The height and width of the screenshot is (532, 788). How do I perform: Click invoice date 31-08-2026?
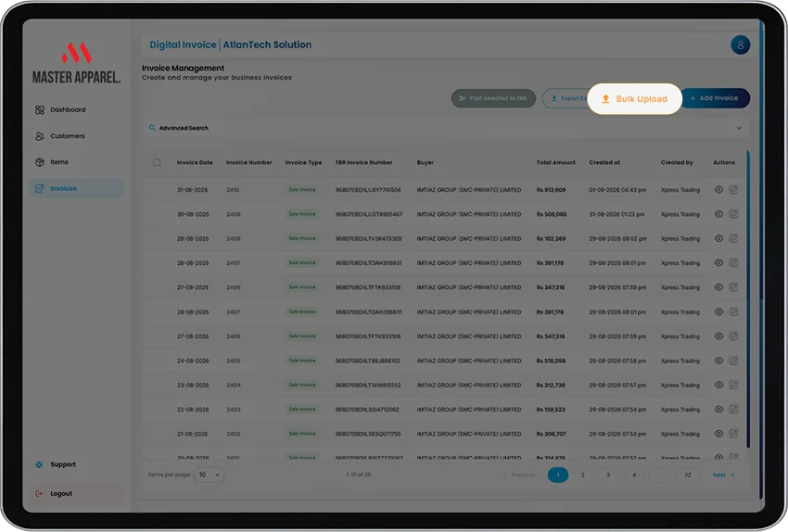[x=193, y=190]
